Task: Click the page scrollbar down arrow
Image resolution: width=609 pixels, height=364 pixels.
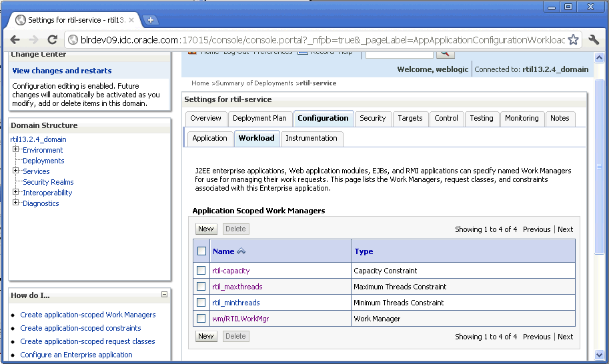Action: 599,355
